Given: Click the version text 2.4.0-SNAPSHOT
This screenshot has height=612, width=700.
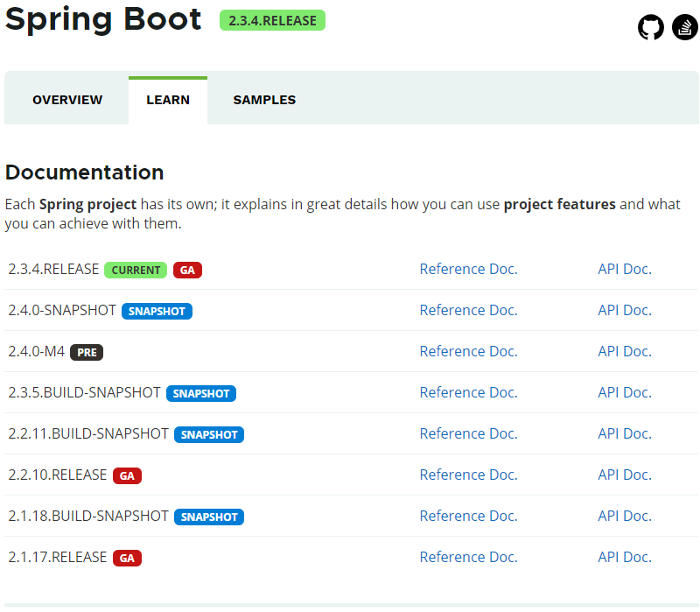Looking at the screenshot, I should (62, 311).
